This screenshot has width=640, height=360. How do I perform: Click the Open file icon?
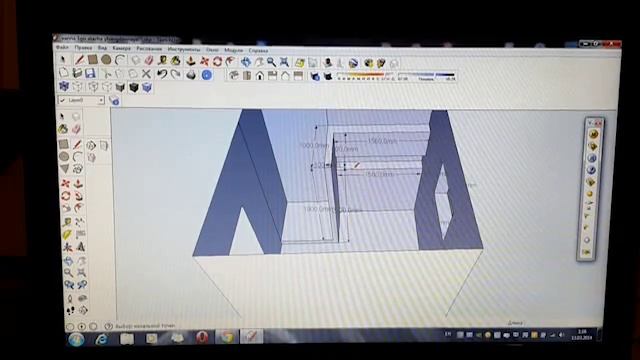(x=77, y=73)
